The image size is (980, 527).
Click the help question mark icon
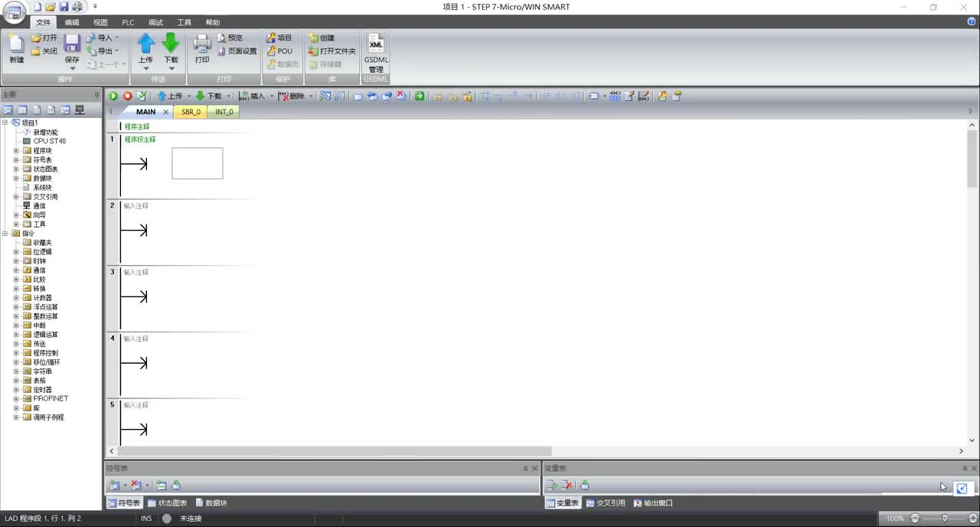pyautogui.click(x=972, y=22)
